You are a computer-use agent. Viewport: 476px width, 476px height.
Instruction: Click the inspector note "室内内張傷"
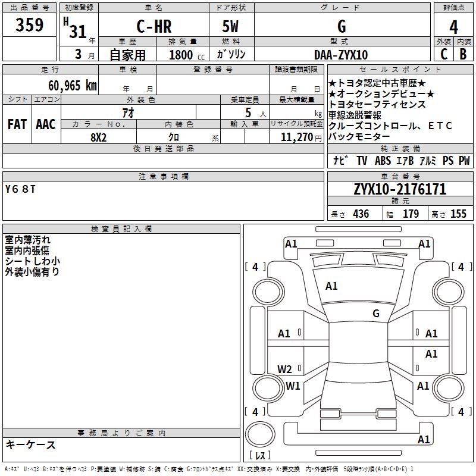click(27, 250)
